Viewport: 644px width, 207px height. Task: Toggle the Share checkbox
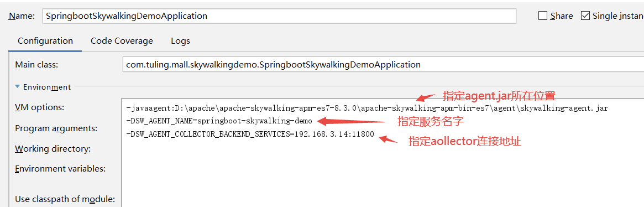pyautogui.click(x=542, y=16)
